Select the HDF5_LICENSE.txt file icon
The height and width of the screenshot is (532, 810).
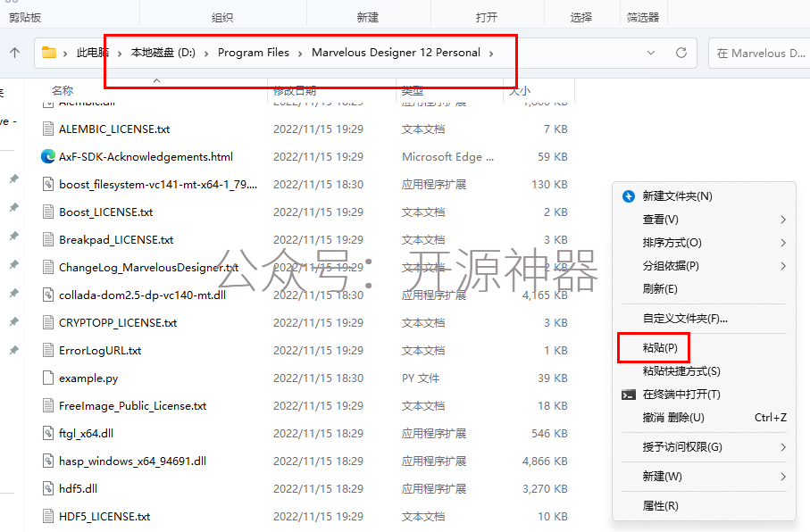tap(48, 517)
